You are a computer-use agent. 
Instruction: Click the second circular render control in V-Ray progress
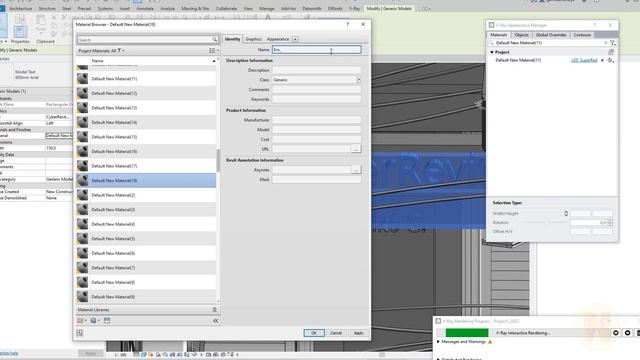(628, 333)
